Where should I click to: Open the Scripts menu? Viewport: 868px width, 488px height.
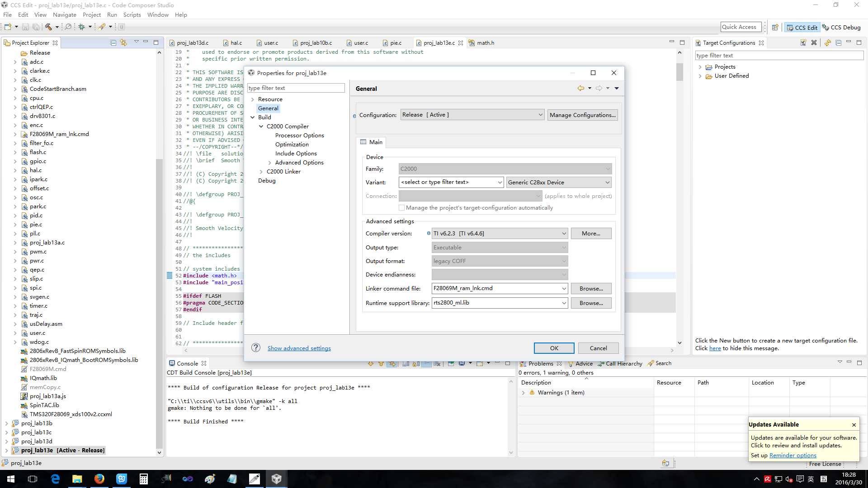click(132, 14)
